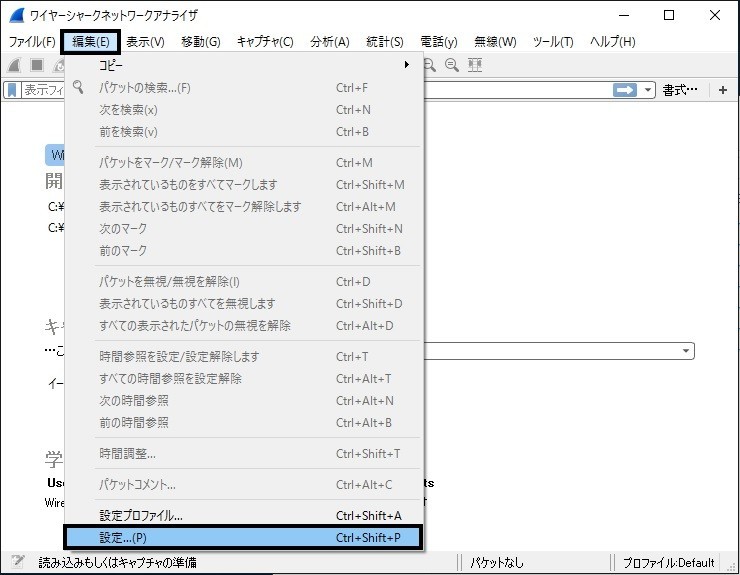740x575 pixels.
Task: Click the Wireshark shark fin title icon
Action: pos(16,15)
